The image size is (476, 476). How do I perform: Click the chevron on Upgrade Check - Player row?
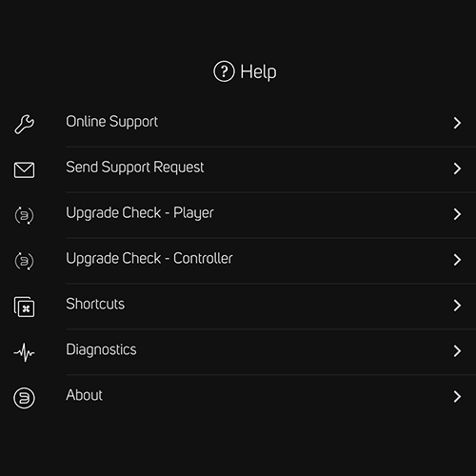(457, 214)
